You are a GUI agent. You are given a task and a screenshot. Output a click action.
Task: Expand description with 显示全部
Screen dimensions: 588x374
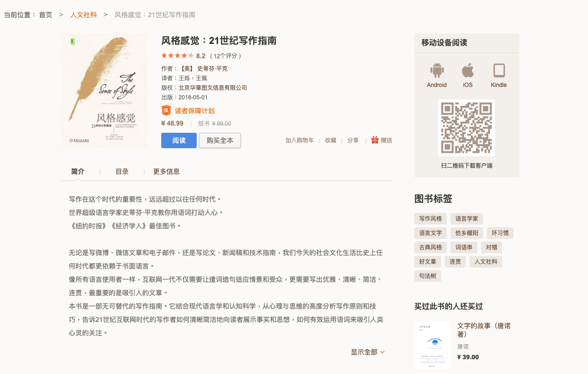coord(367,352)
